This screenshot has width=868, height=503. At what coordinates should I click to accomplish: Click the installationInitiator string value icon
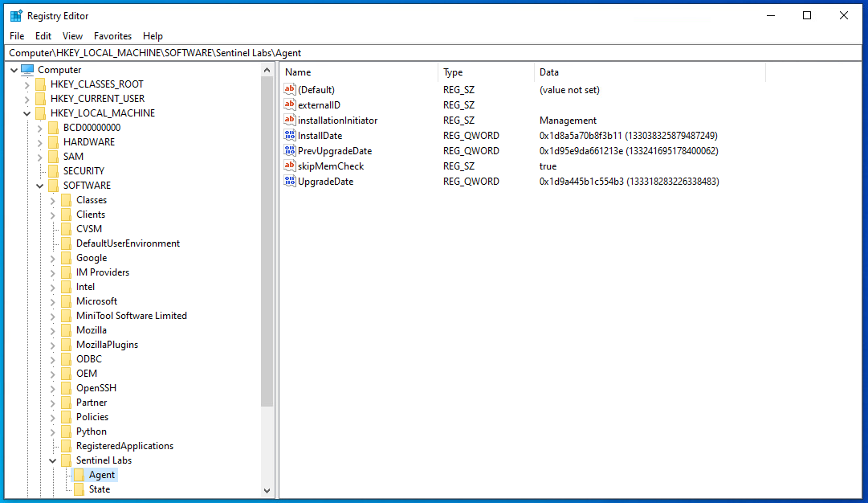290,120
